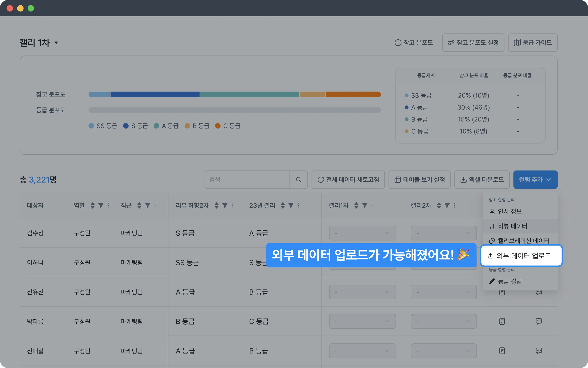Click 전체 데이터 새로고침 button

[348, 180]
